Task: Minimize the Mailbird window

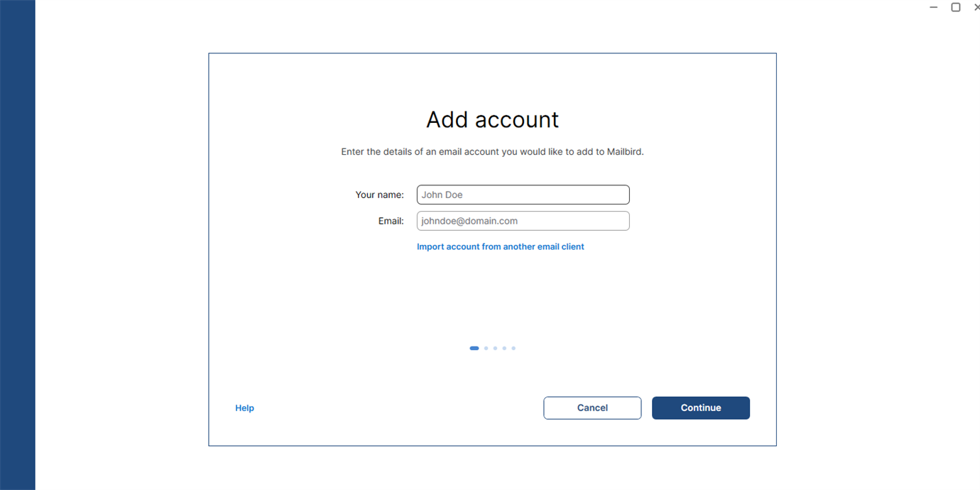Action: click(x=933, y=7)
